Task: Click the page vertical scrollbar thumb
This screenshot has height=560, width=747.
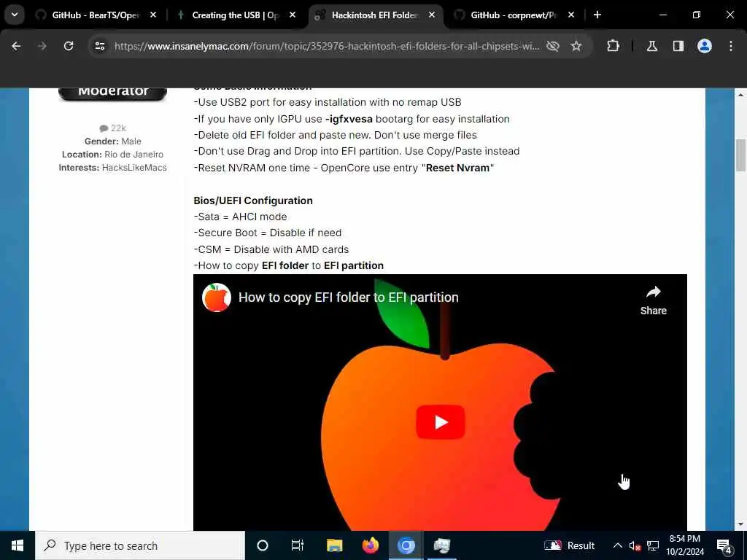Action: (x=740, y=155)
